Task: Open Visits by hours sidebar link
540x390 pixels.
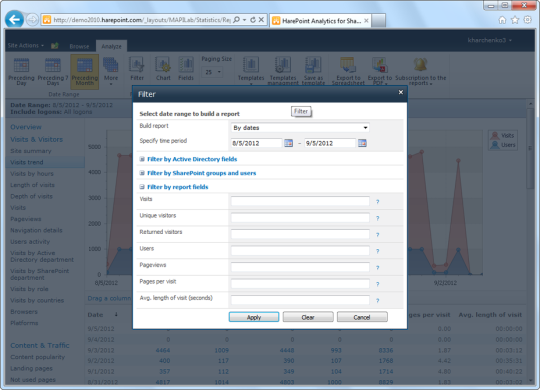Action: click(x=32, y=174)
